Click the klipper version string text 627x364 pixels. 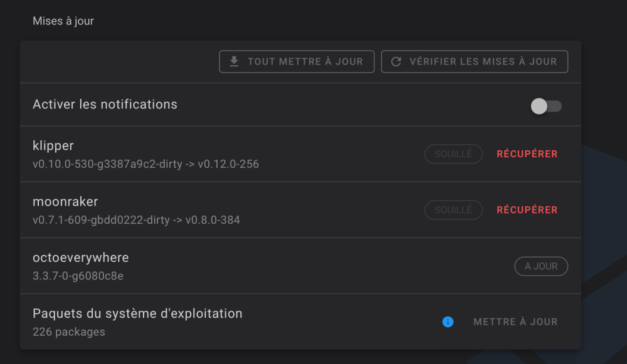pyautogui.click(x=145, y=164)
